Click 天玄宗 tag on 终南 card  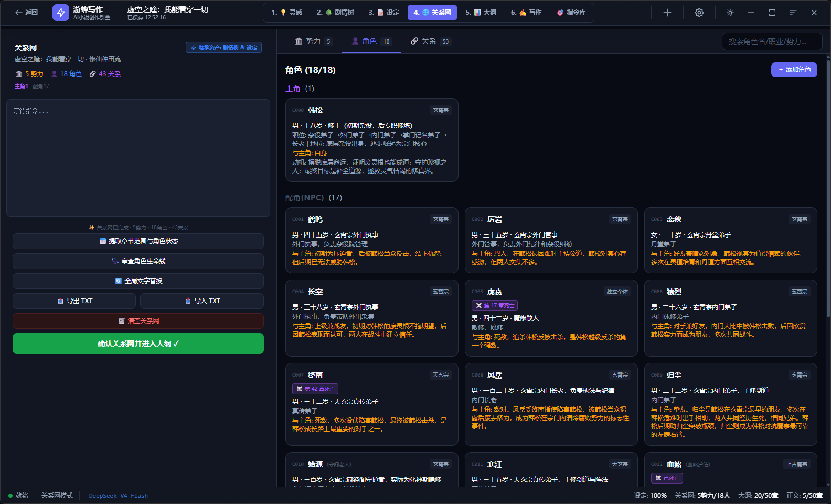coord(441,375)
